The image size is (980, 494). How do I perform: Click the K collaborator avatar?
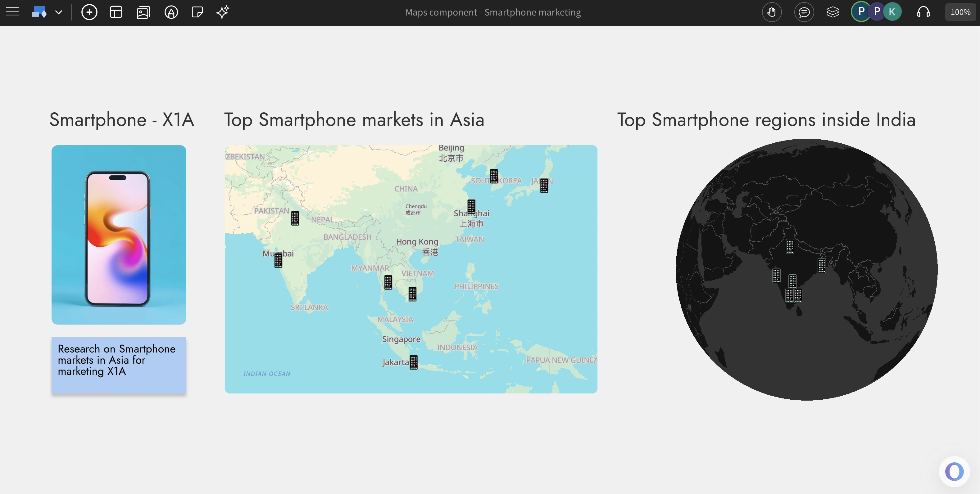point(892,12)
